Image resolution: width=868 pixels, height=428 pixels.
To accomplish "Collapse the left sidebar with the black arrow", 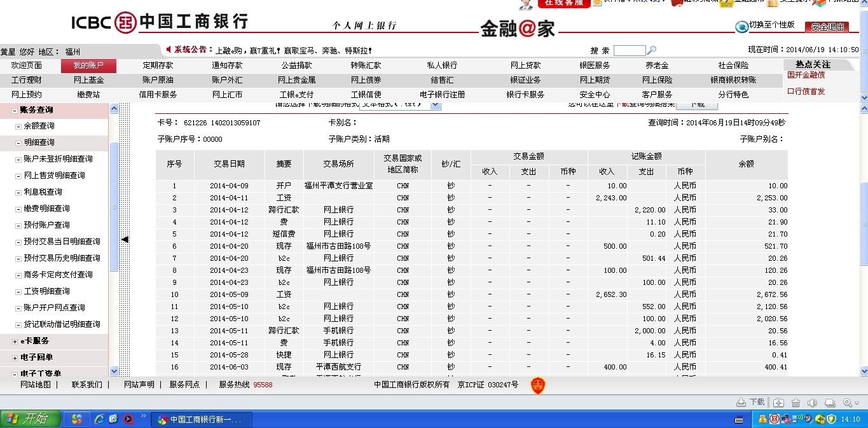I will 125,240.
